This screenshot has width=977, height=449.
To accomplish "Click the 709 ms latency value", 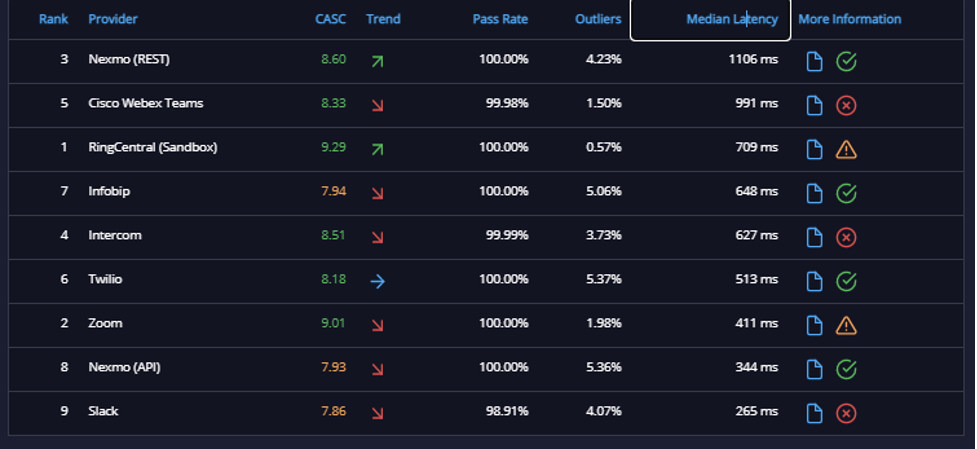I will (x=756, y=147).
